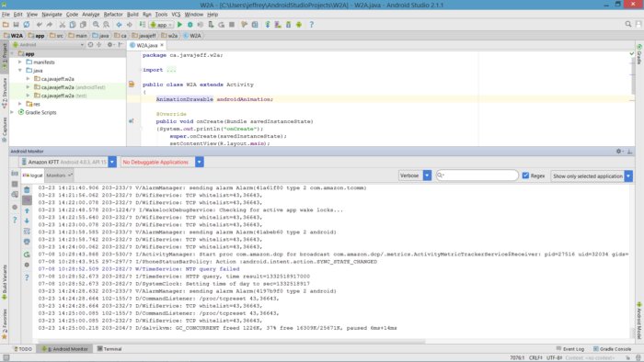The image size is (644, 362).
Task: Open Android Monitor settings gear
Action: click(618, 152)
